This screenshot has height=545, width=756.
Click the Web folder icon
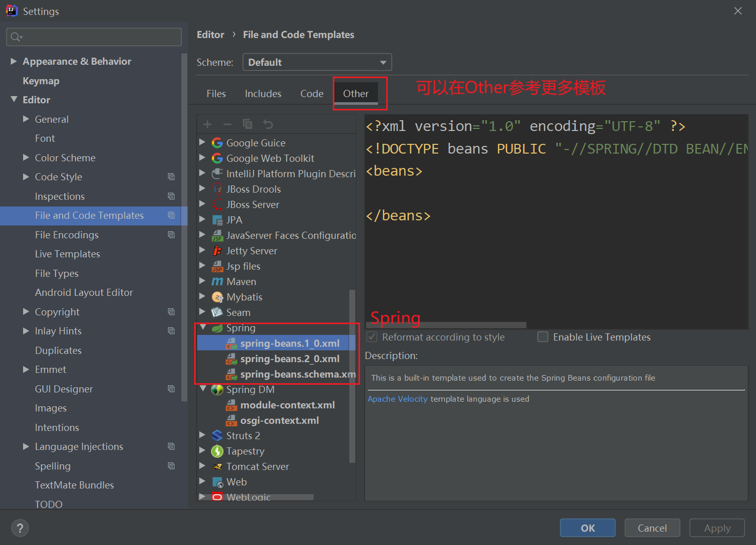[217, 482]
